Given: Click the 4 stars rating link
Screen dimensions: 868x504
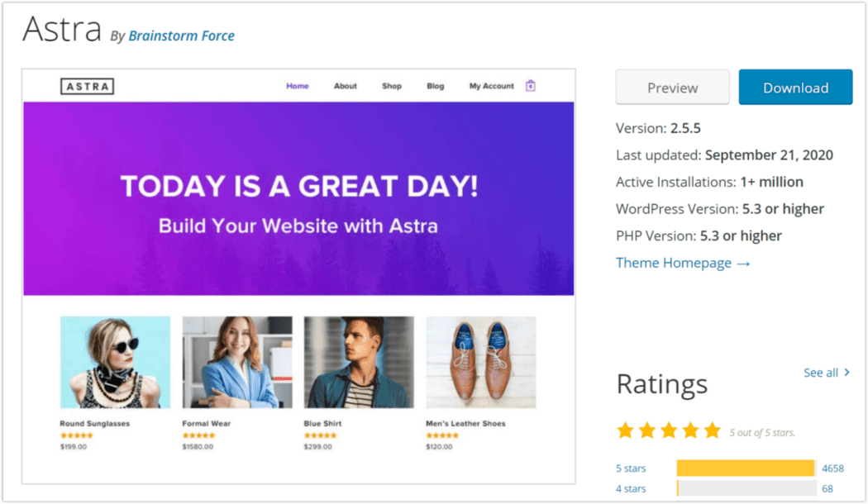Looking at the screenshot, I should pos(631,488).
